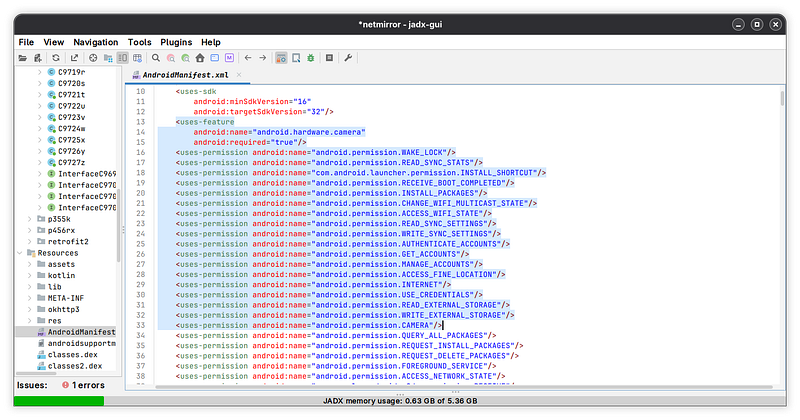Expand the C9721t class node
The height and width of the screenshot is (420, 800).
tap(40, 95)
